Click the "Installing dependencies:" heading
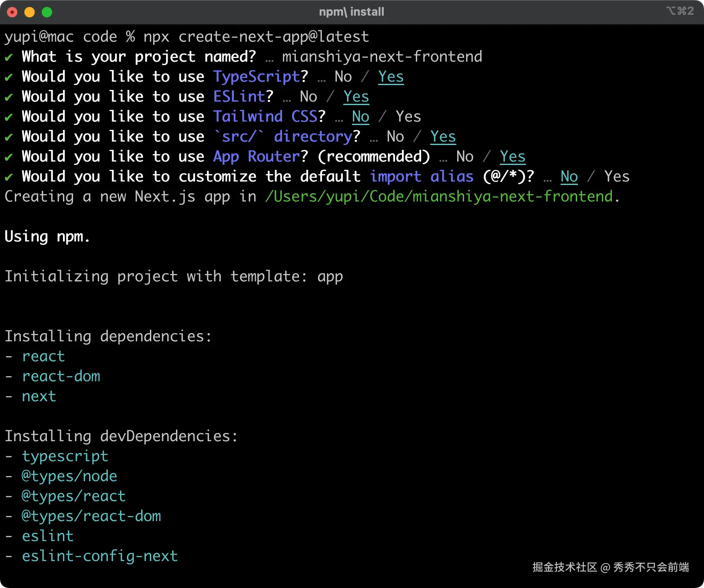 [x=108, y=337]
